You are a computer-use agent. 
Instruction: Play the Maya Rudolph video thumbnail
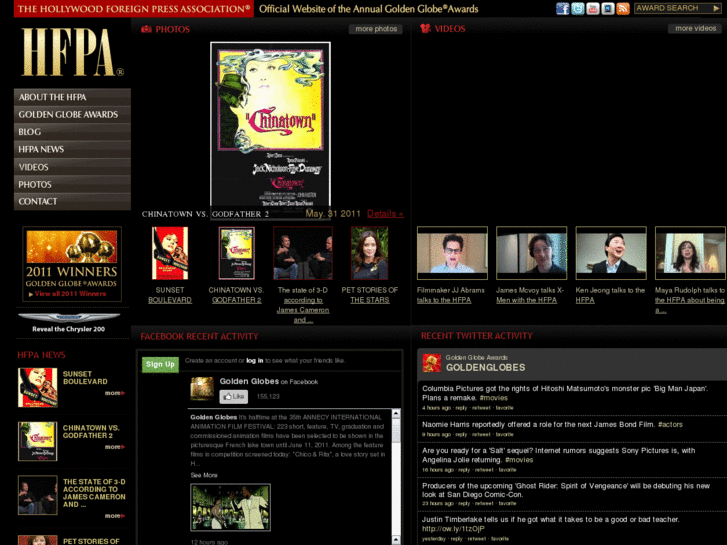click(690, 253)
